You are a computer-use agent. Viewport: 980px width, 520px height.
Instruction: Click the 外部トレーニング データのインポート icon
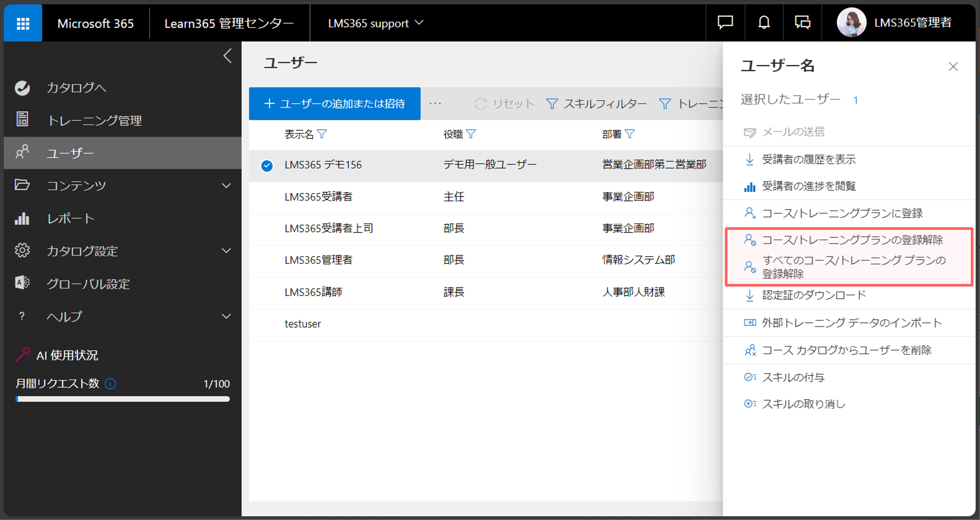point(750,323)
